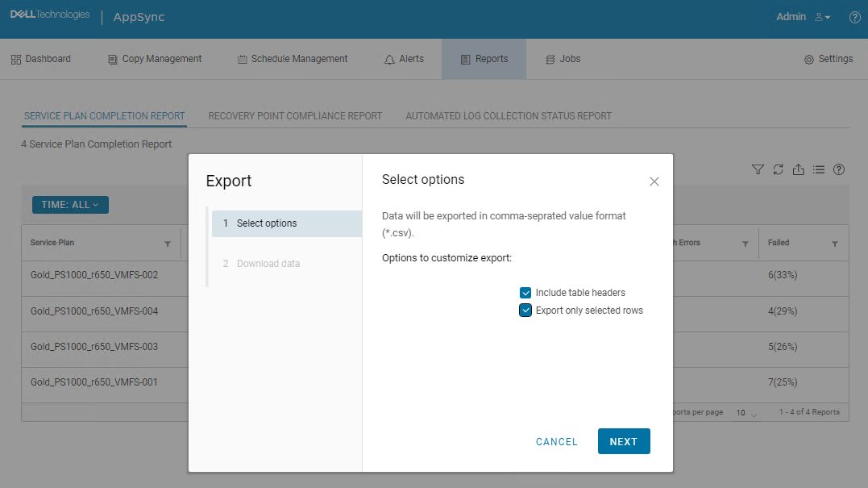This screenshot has height=488, width=868.
Task: Switch to Recovery Point Compliance Report tab
Action: [295, 115]
